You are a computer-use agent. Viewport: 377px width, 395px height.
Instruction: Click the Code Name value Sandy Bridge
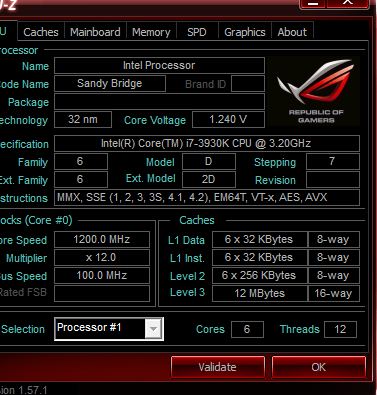pos(110,83)
